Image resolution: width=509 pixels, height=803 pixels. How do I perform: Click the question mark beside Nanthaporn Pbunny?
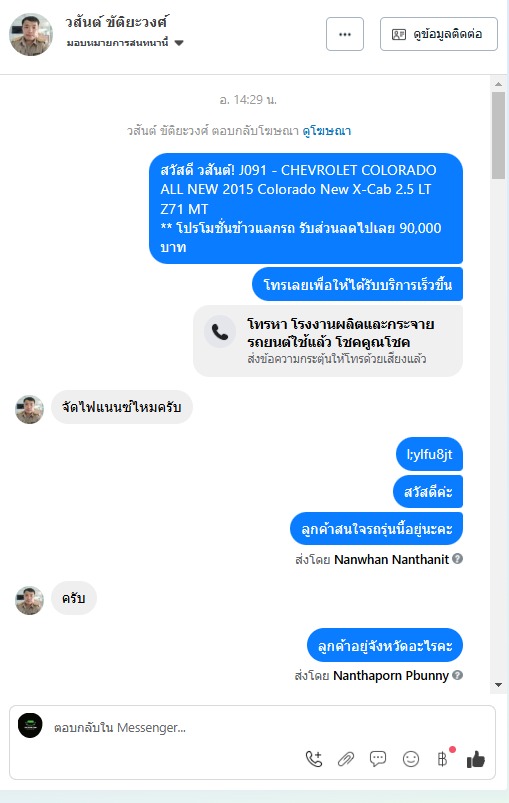point(458,675)
